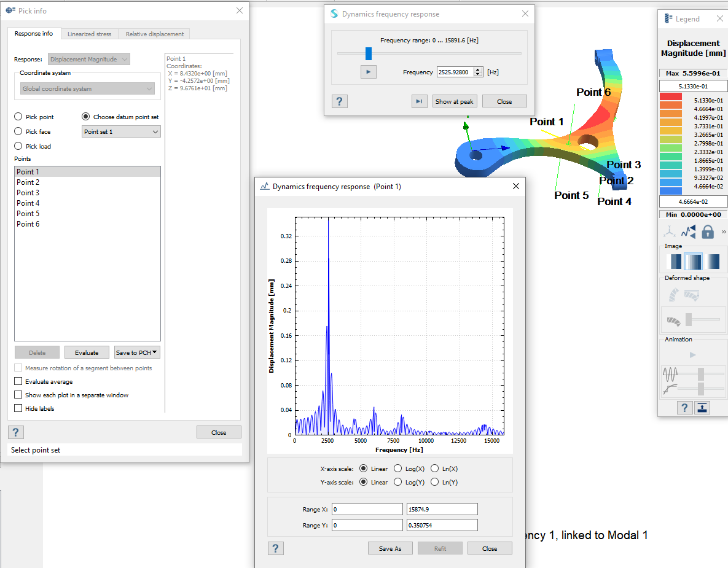Viewport: 728px width, 568px height.
Task: Select the Pick point radio button
Action: pyautogui.click(x=18, y=117)
